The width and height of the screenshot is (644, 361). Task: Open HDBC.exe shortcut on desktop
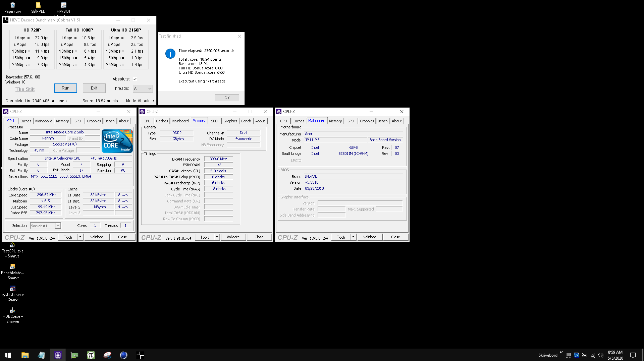(12, 316)
